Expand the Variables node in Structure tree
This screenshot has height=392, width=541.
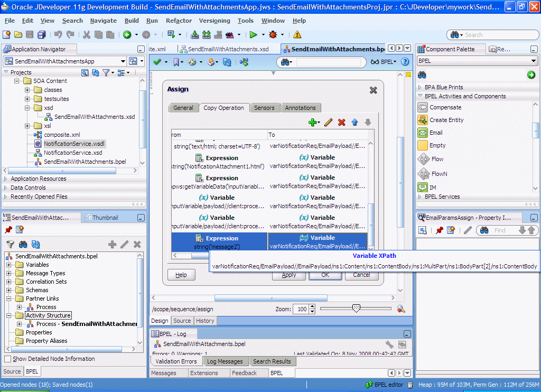click(8, 265)
